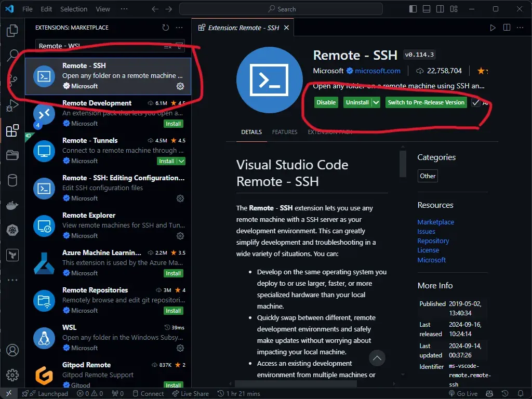Open the Explorer view in activity bar
Image resolution: width=532 pixels, height=399 pixels.
[12, 31]
